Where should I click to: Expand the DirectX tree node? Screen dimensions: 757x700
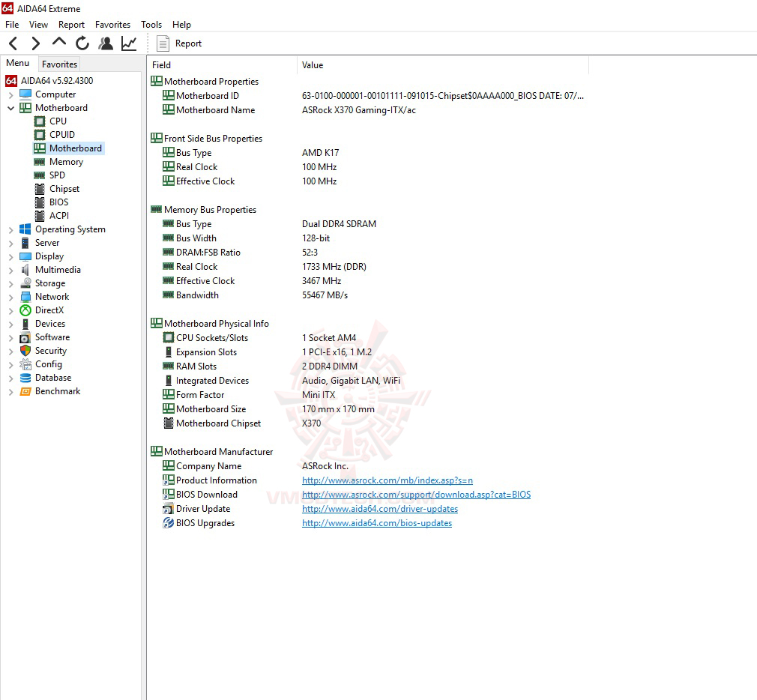pyautogui.click(x=10, y=311)
